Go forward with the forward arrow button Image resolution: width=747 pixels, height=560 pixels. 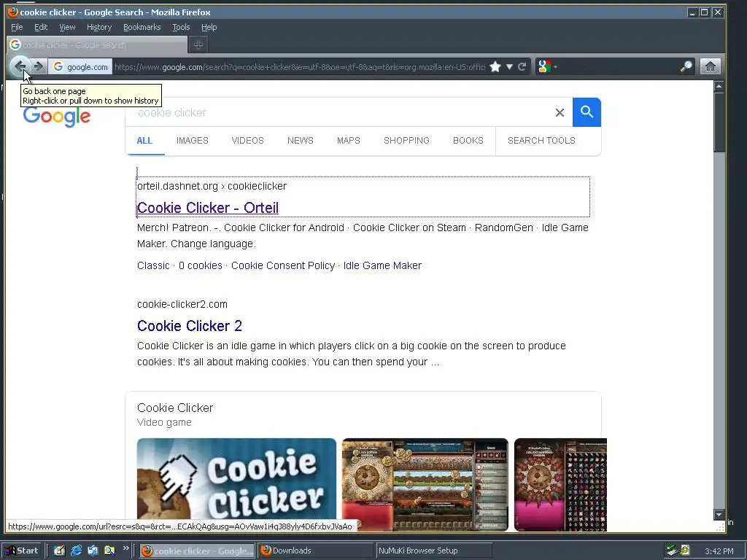click(39, 66)
